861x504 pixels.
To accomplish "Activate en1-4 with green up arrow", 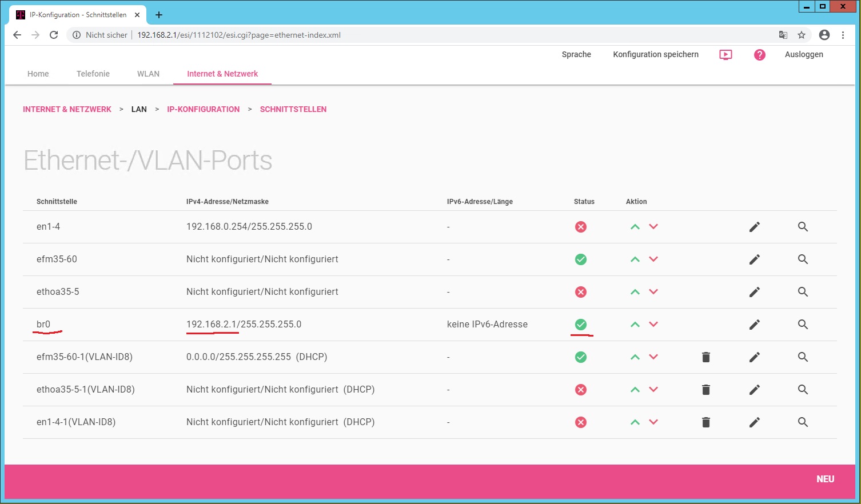I will (635, 227).
